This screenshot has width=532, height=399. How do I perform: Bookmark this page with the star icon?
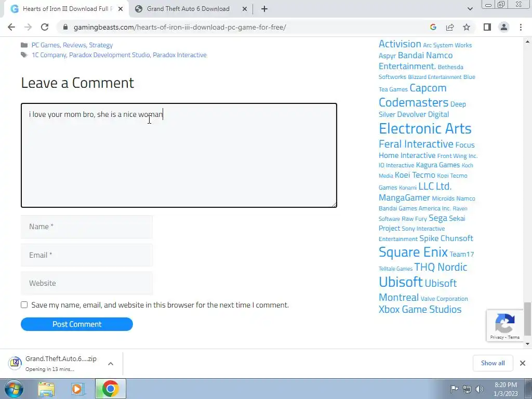(x=467, y=27)
